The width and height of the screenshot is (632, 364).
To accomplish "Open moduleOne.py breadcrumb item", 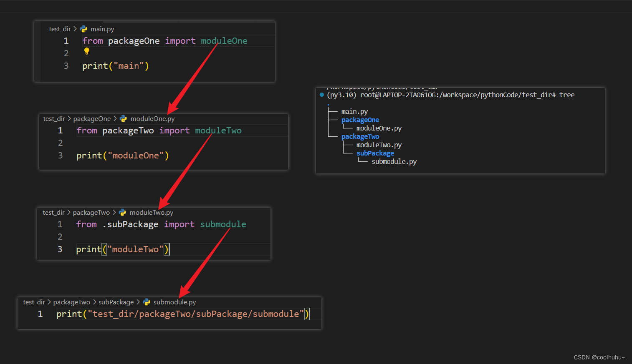I will (152, 118).
